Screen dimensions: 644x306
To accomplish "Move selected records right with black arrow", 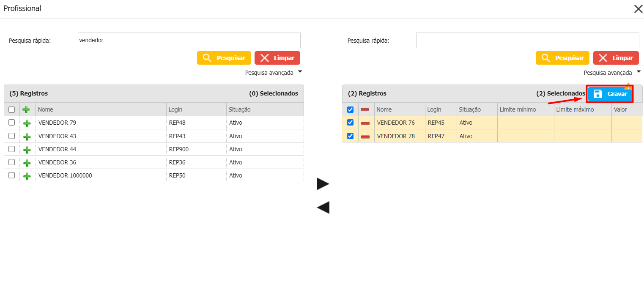I will tap(323, 184).
